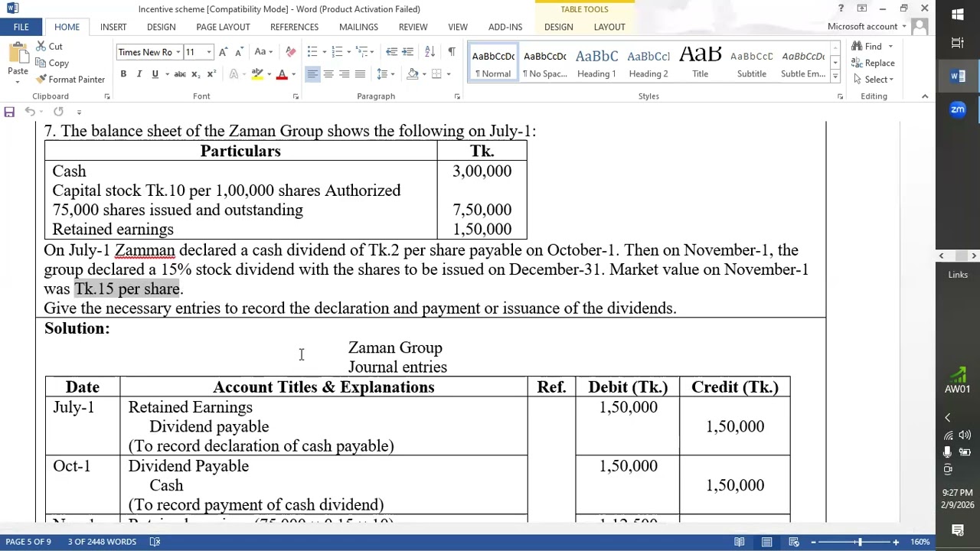Sort the selected text alphabetically

[x=430, y=52]
